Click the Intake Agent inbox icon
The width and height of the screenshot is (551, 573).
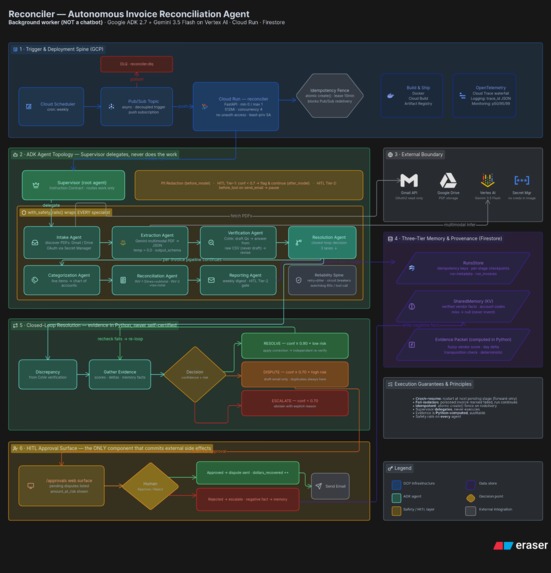click(35, 243)
